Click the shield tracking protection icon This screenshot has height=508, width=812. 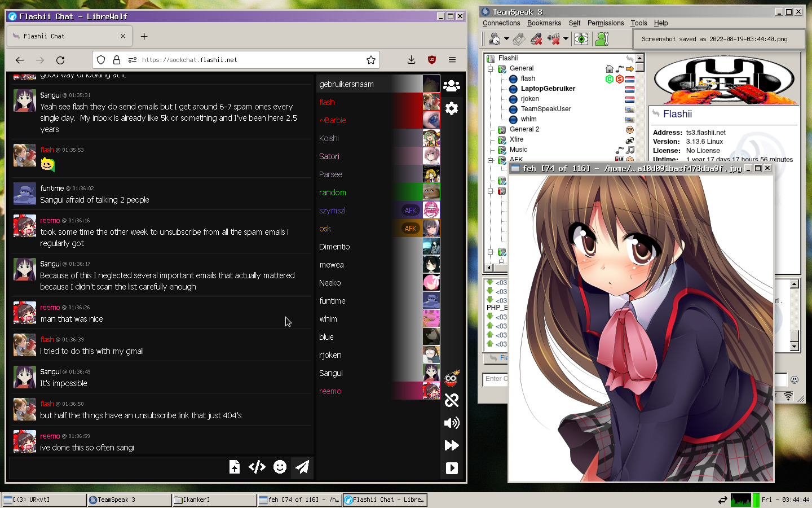click(101, 60)
